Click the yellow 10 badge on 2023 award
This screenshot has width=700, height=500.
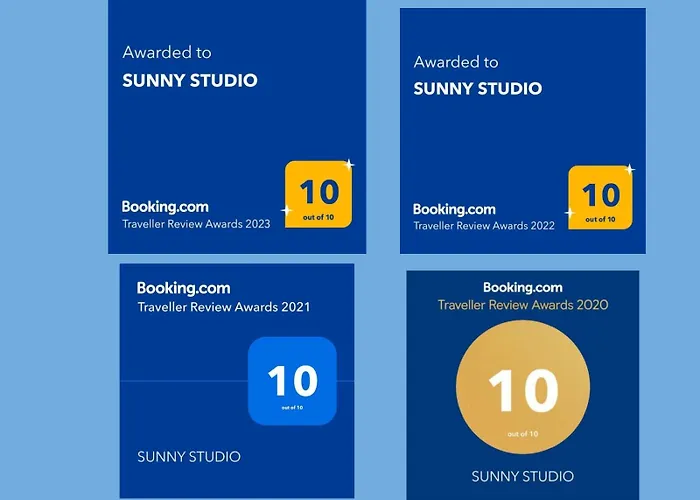tap(318, 194)
